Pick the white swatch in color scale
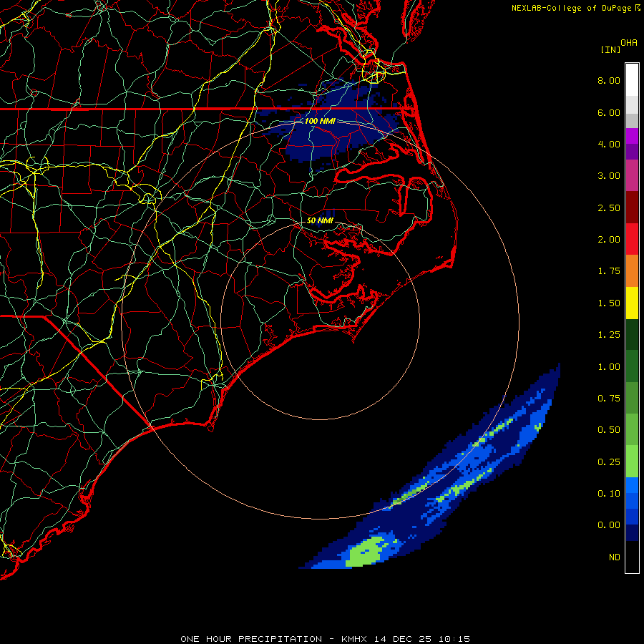Viewport: 644px width, 644px height. click(632, 80)
